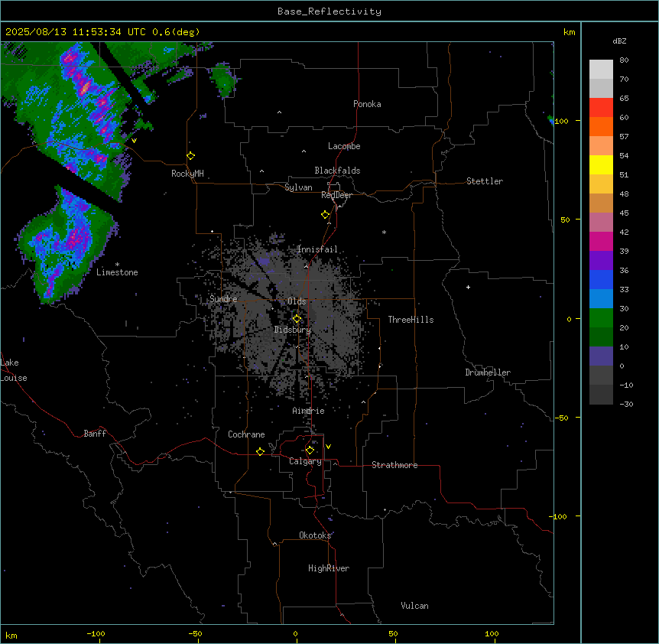Select the dark green 10-20 dBZ legend swatch
This screenshot has height=644, width=659.
click(x=601, y=337)
